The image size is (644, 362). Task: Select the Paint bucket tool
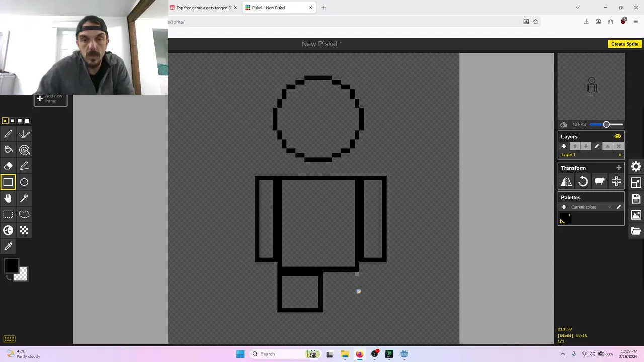click(8, 150)
